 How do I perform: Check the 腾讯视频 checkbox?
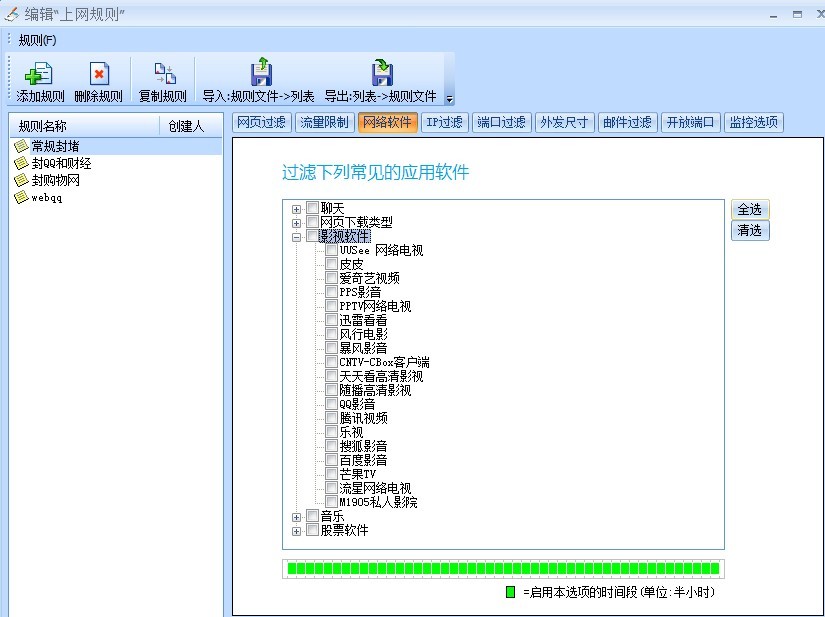(331, 418)
